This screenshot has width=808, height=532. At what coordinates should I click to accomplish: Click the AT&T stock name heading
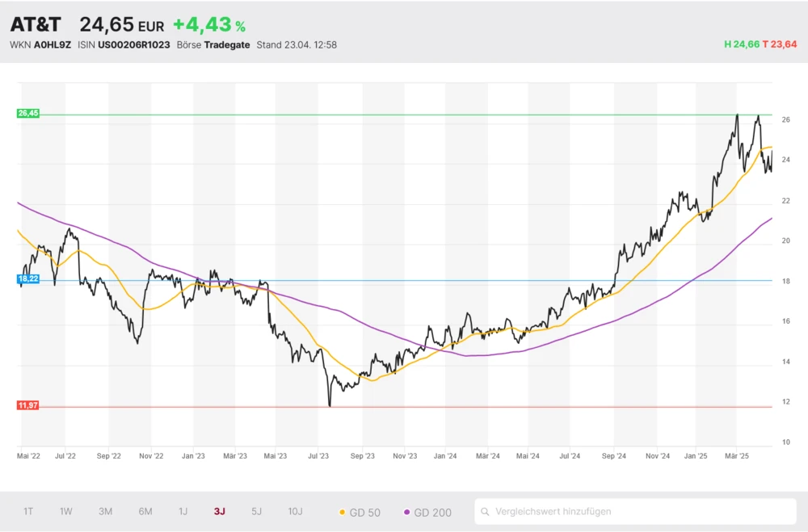click(x=36, y=24)
